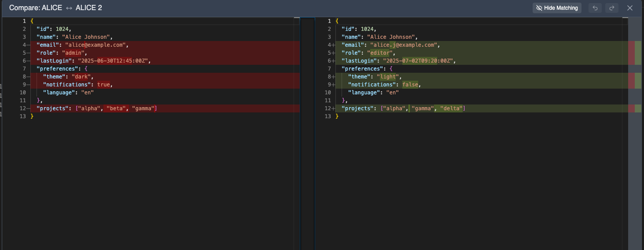The image size is (644, 250).
Task: Click the notifications value "false"
Action: pos(410,85)
